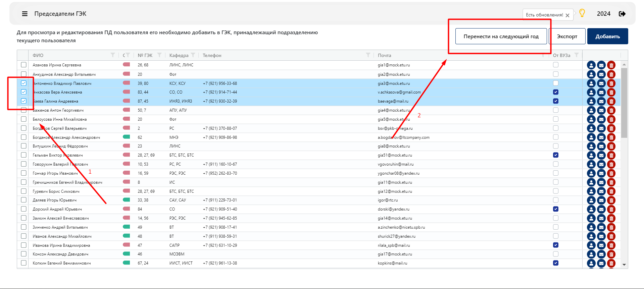The height and width of the screenshot is (289, 644).
Task: Delete the Антоненко Владимир Павлович row
Action: point(611,83)
